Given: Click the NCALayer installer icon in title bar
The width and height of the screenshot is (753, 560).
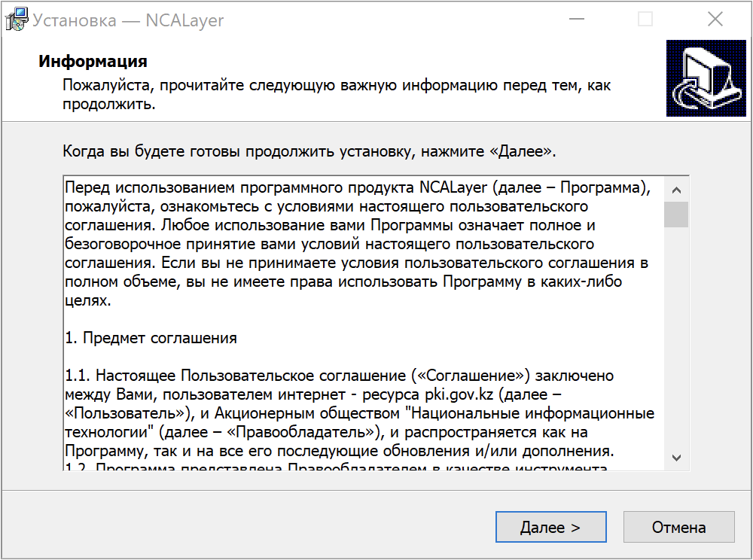Looking at the screenshot, I should click(16, 19).
